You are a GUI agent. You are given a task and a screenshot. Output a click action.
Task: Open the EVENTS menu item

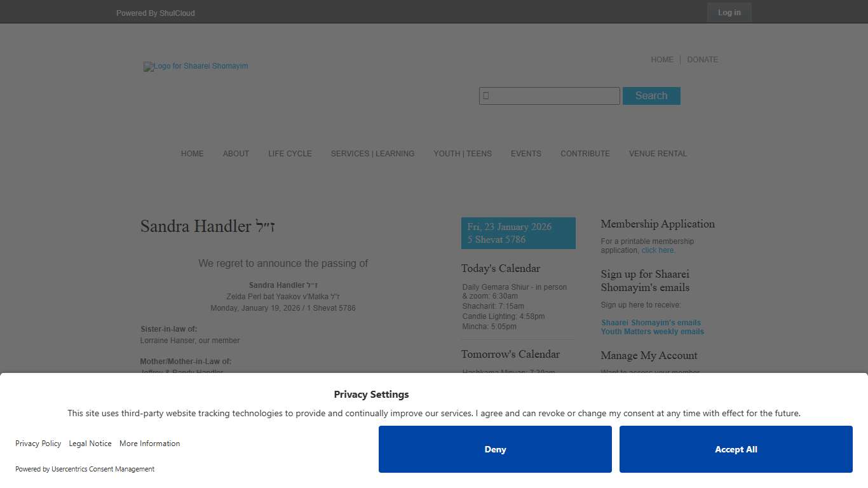(x=526, y=154)
